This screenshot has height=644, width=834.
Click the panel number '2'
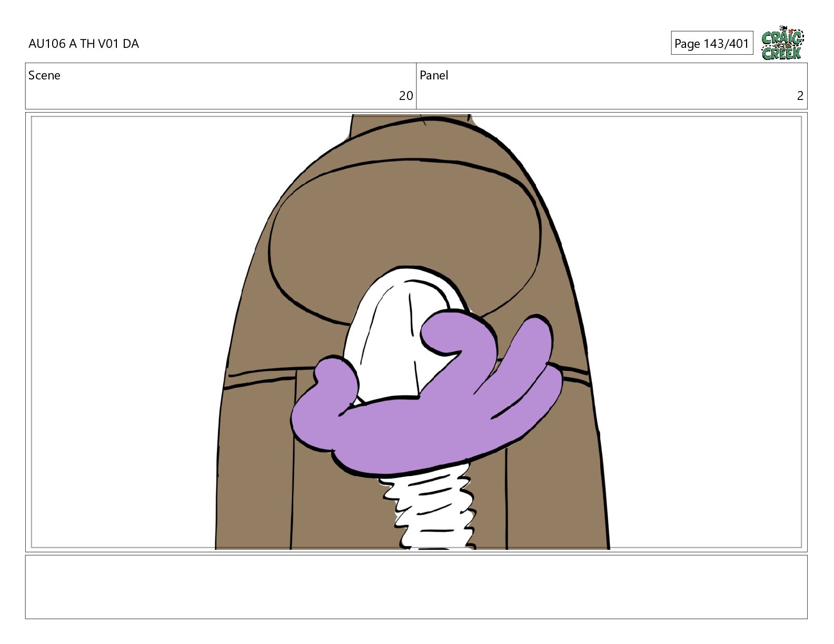(800, 96)
